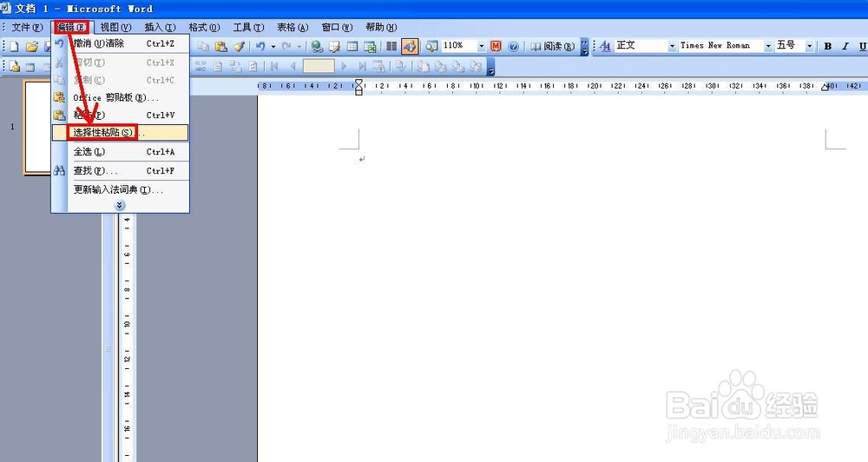
Task: Open the 110% zoom dropdown
Action: (x=481, y=47)
